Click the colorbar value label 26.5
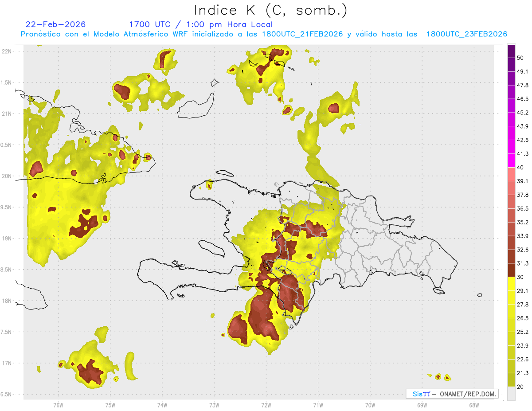 (x=523, y=318)
